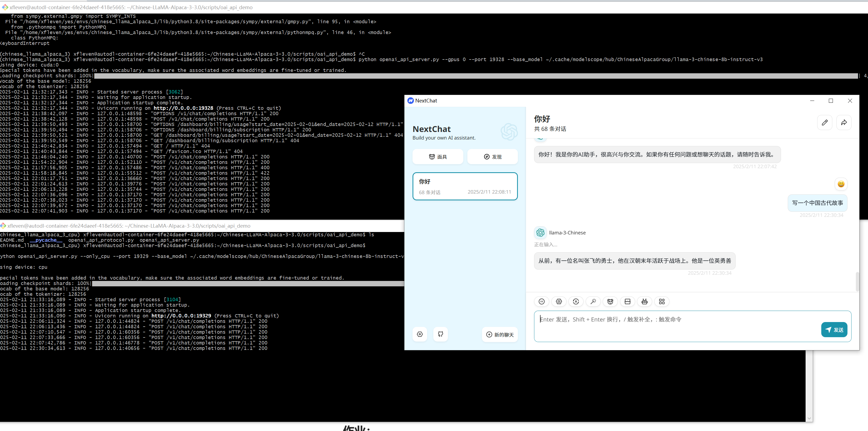Open masks via panda icon in chat toolbar
This screenshot has width=868, height=431.
[610, 301]
